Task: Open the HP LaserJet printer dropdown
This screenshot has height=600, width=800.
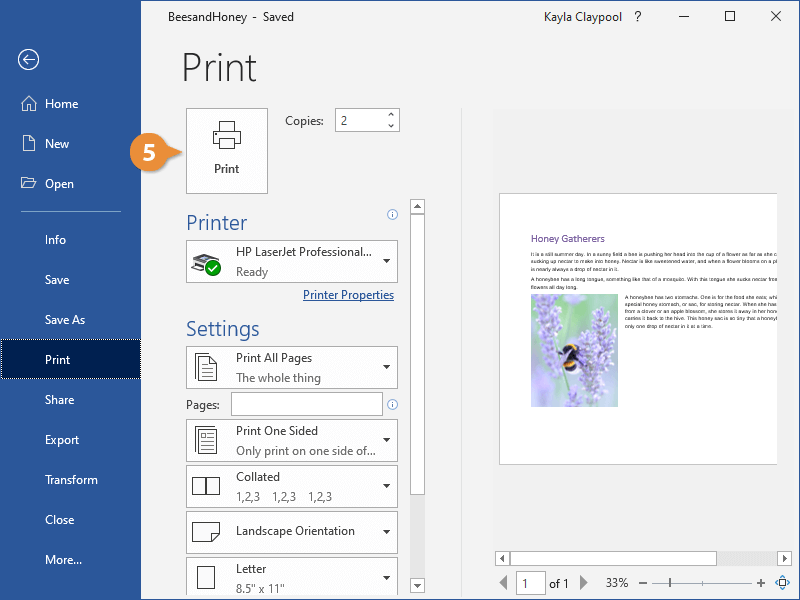Action: click(x=292, y=261)
